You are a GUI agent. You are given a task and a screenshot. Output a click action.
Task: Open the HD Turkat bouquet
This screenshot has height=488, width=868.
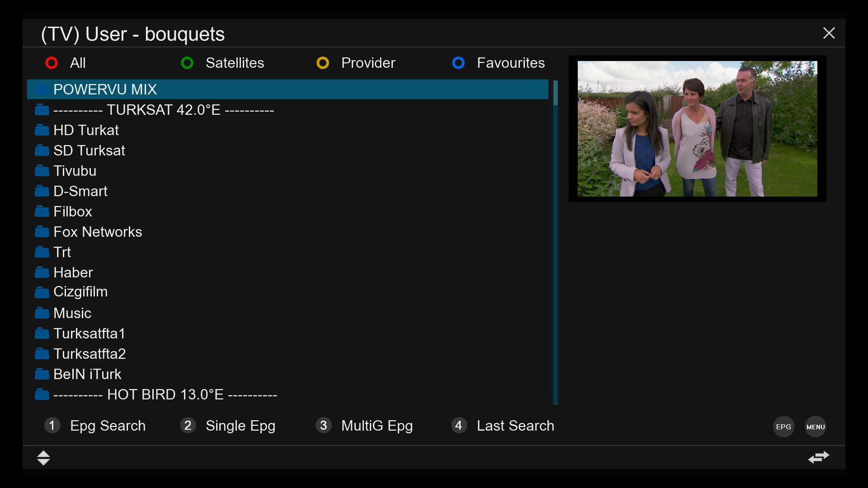pos(288,130)
